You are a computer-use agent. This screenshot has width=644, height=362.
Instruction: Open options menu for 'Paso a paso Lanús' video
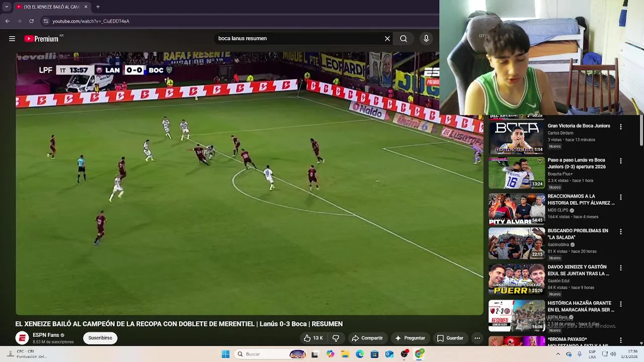[x=621, y=161]
